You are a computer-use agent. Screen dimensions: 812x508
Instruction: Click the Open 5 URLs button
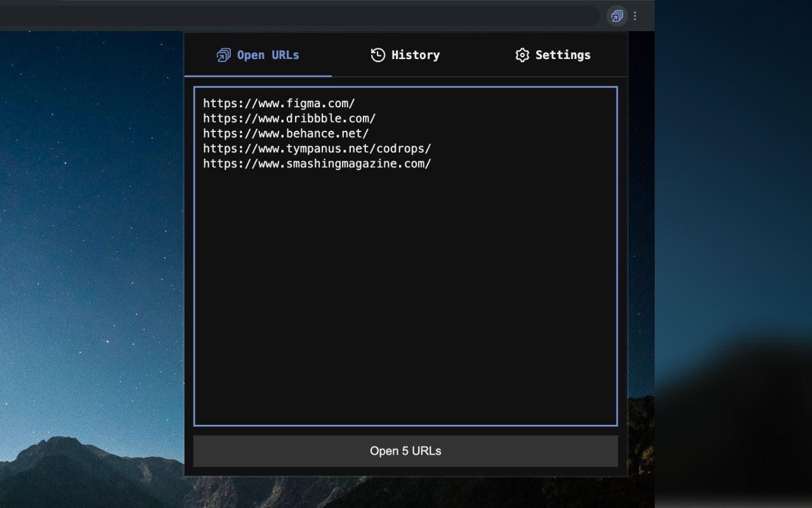pyautogui.click(x=405, y=451)
